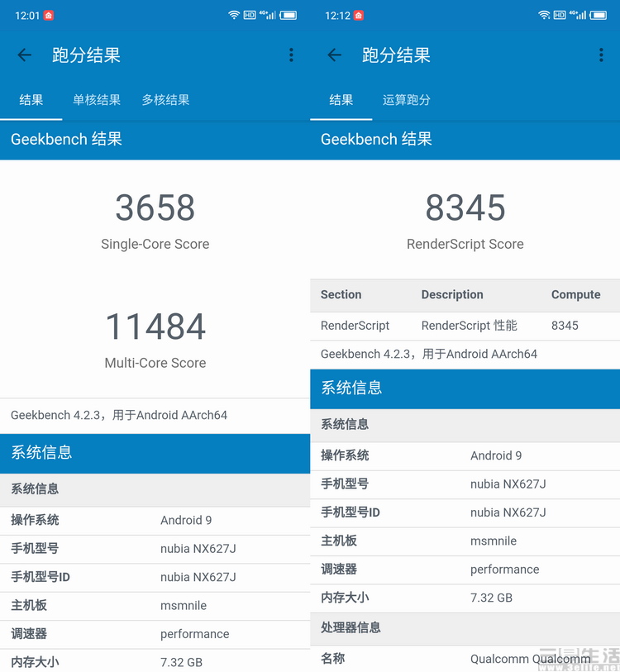Tap the HD indicator in the left status bar

coord(250,16)
